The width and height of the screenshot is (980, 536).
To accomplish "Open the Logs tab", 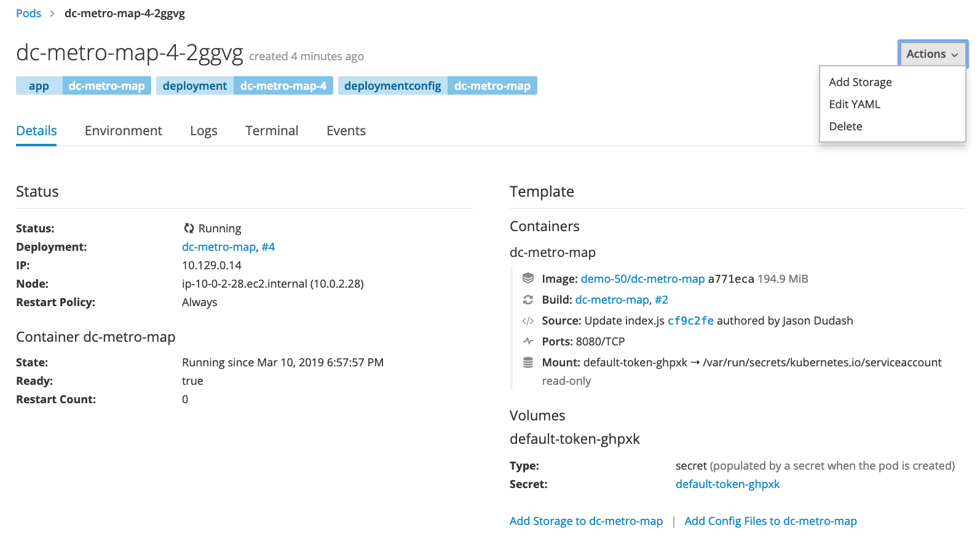I will click(204, 130).
